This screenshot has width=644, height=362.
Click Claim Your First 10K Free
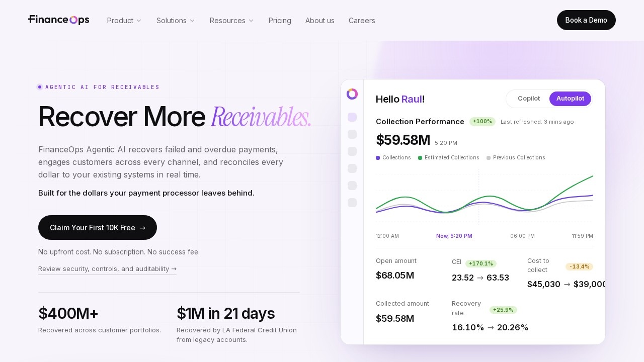click(98, 228)
